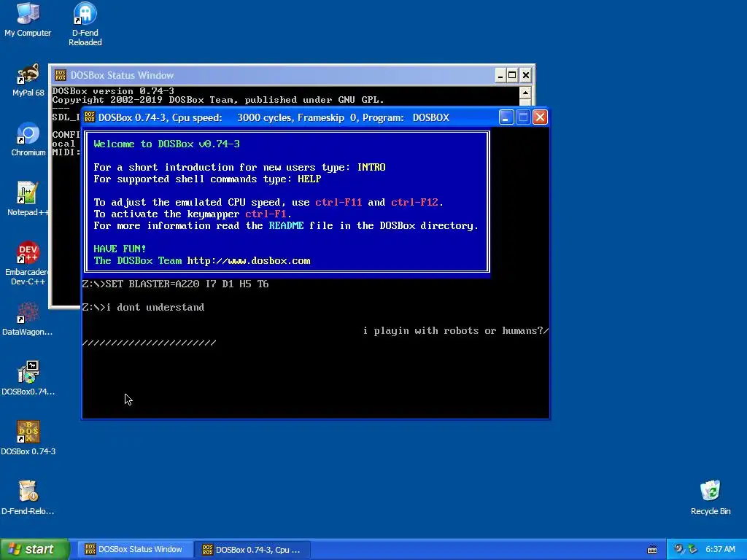
Task: Select the DOSBox 0.74-3 desktop shortcut
Action: point(28,438)
